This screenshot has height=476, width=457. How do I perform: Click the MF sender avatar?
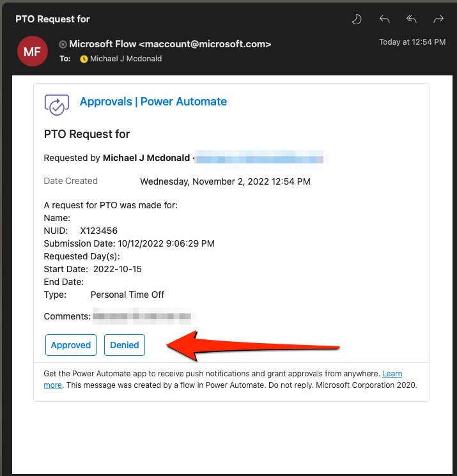point(33,51)
